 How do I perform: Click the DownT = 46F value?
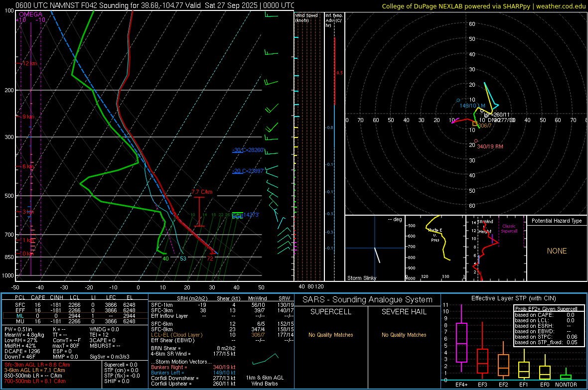click(x=20, y=357)
